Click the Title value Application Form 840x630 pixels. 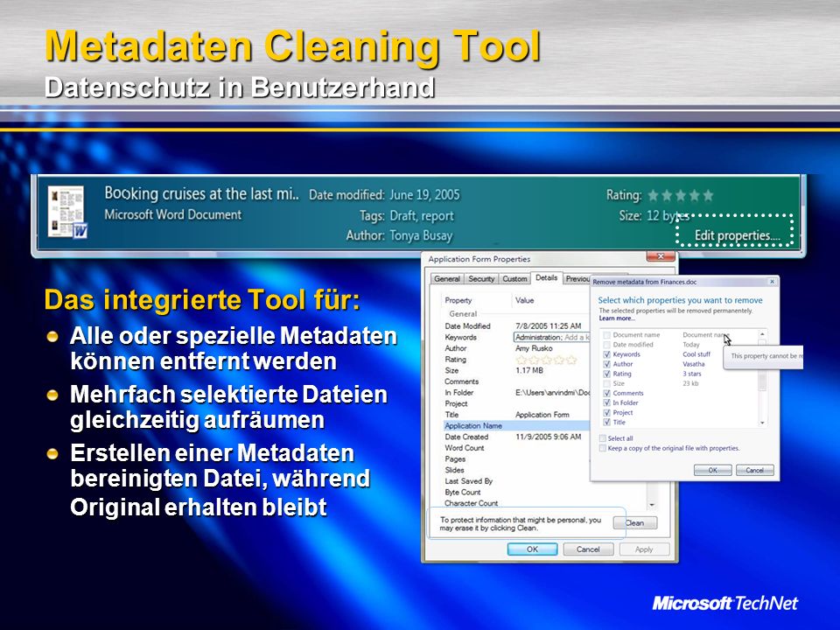(542, 415)
